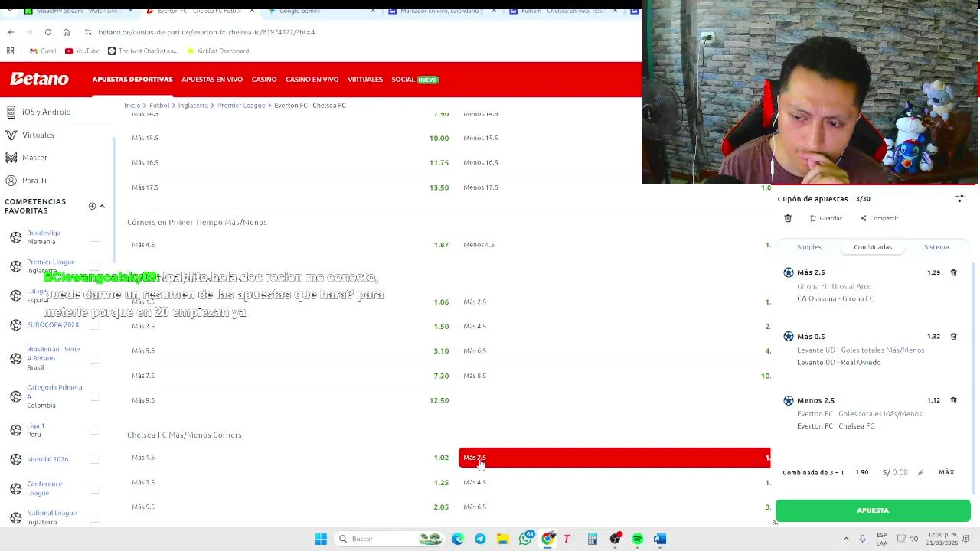Tick the Mundial 2026 checkbox
Viewport: 980px width, 551px height.
pyautogui.click(x=94, y=459)
